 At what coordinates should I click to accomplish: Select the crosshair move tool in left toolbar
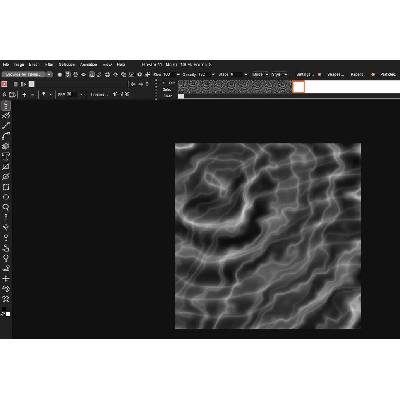6,278
